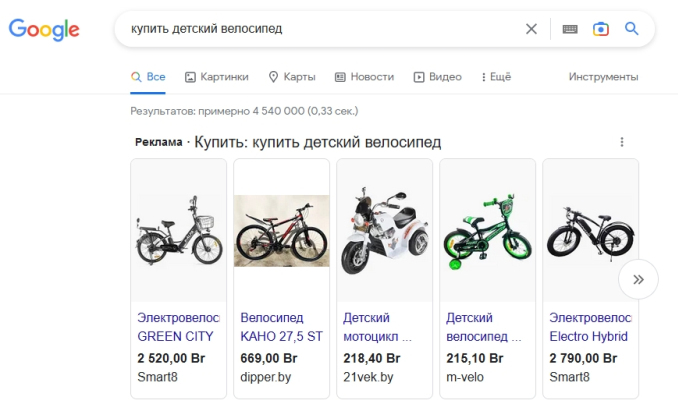678x411 pixels.
Task: Open the Ещё more options dropdown
Action: coord(496,77)
